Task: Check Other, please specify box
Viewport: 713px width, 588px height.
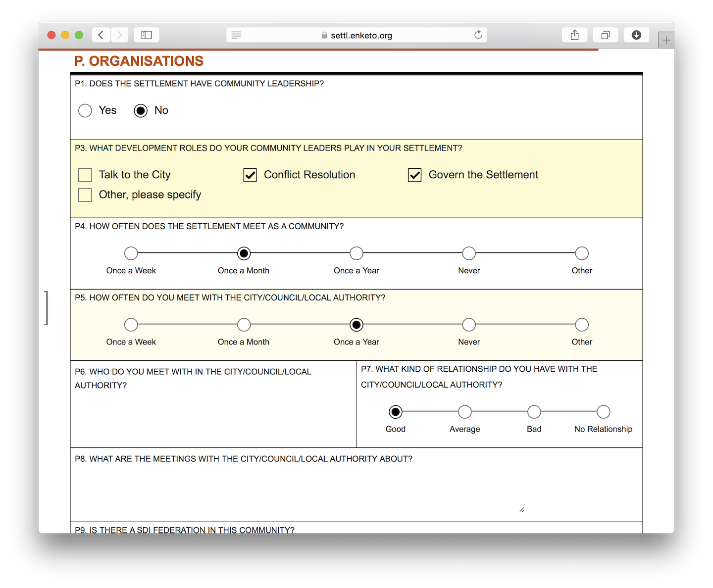Action: (85, 195)
